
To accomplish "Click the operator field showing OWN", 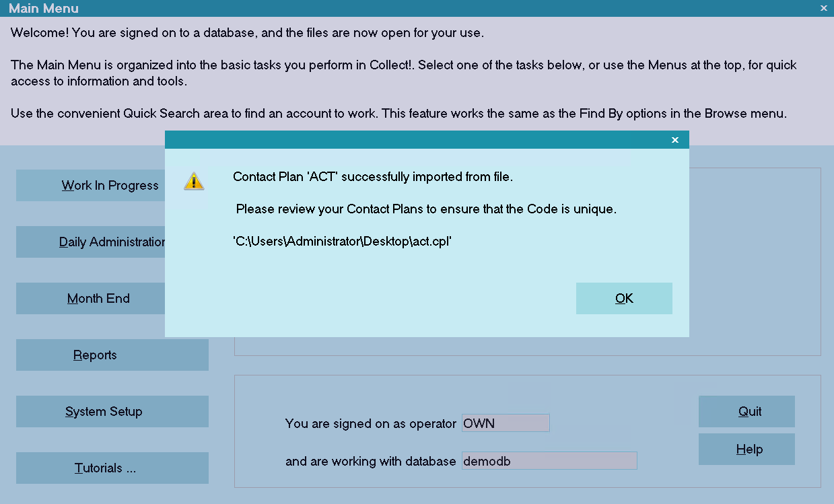I will pos(506,423).
